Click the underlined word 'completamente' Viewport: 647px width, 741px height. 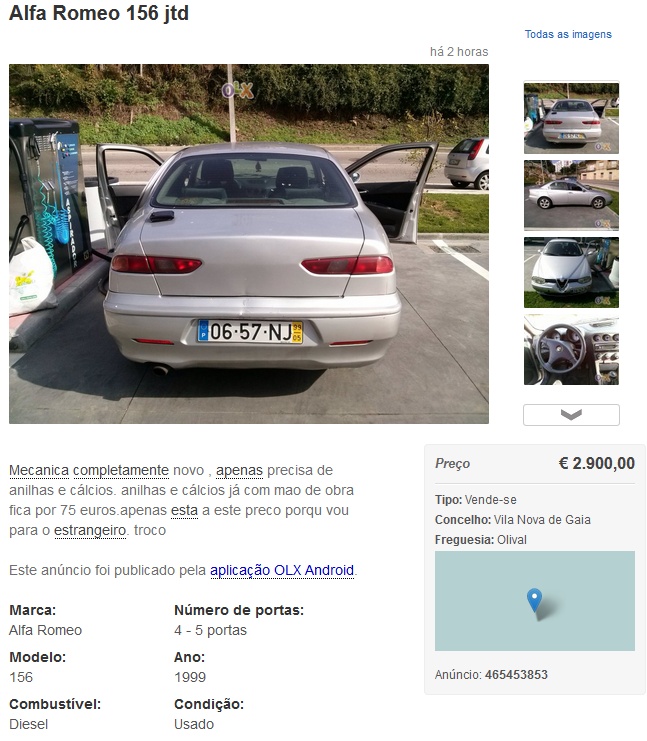point(121,471)
